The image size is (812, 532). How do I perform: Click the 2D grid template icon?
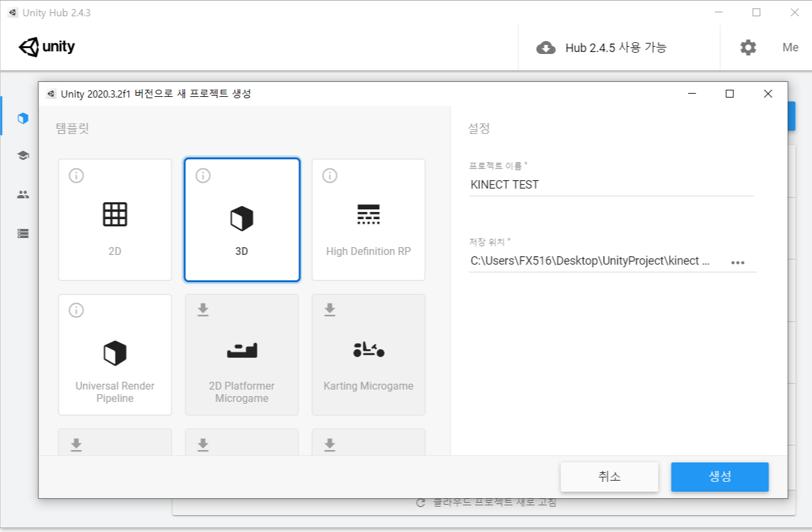(x=115, y=214)
